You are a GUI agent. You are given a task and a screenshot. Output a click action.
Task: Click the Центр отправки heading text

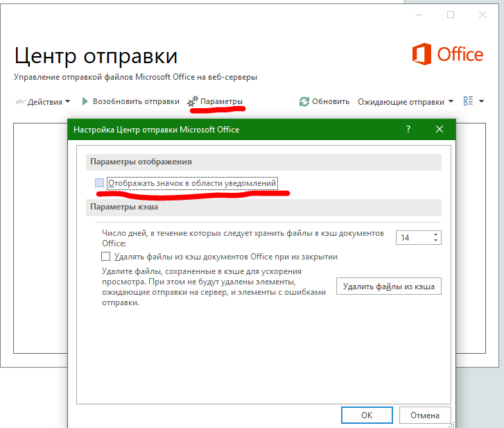pyautogui.click(x=96, y=56)
